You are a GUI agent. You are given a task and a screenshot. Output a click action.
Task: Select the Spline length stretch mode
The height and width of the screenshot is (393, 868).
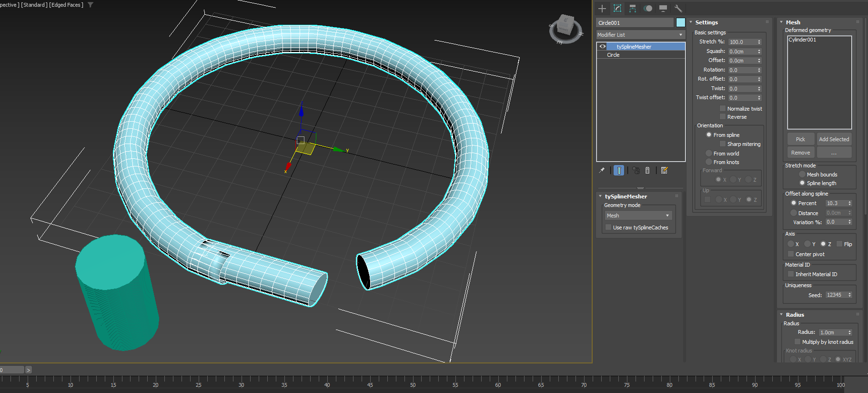coord(802,183)
